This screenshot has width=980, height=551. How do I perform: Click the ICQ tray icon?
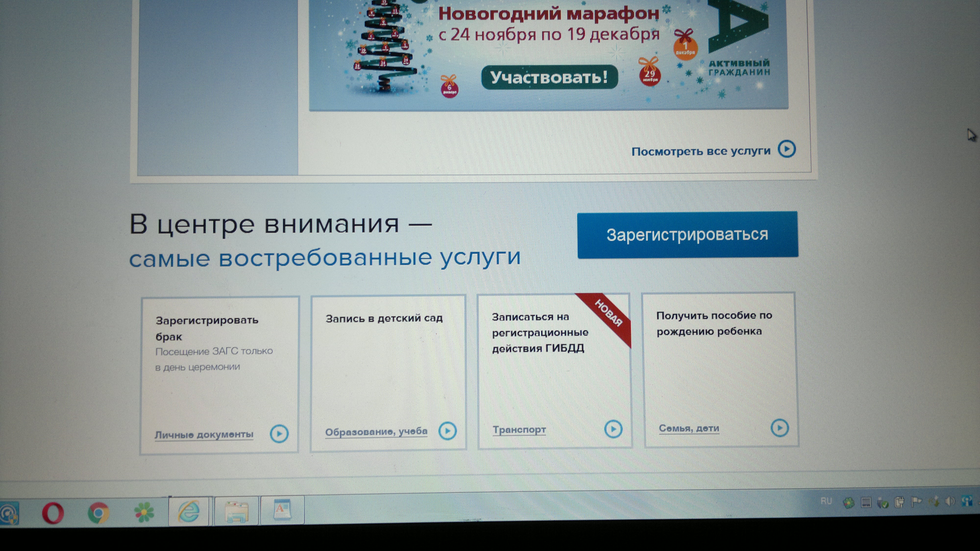[x=848, y=503]
